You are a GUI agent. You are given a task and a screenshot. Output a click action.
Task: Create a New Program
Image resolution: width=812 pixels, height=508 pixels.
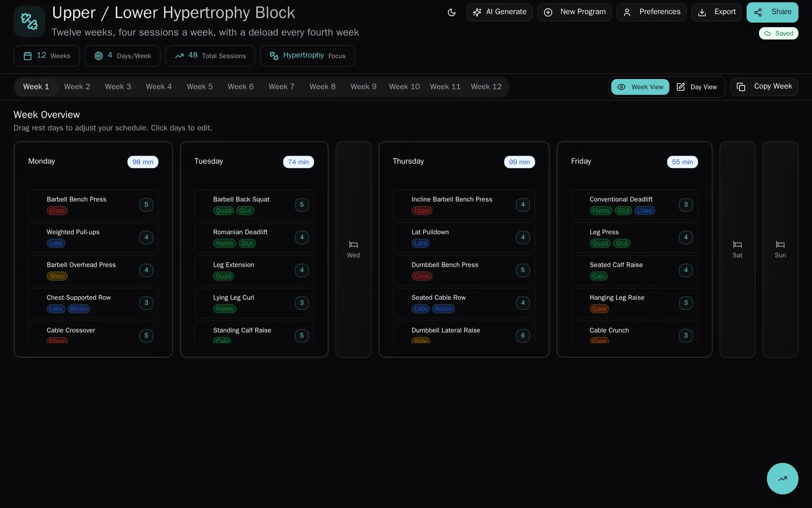[574, 12]
